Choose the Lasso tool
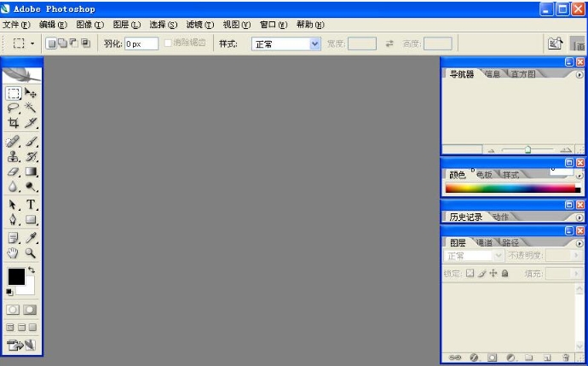Screen dimensions: 588x366 [x=14, y=107]
